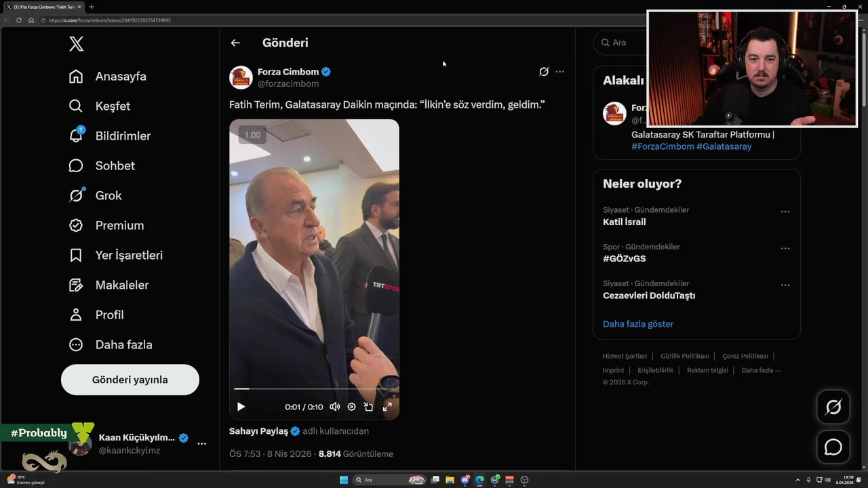
Task: Click the Grok explain icon on the post
Action: click(x=544, y=72)
